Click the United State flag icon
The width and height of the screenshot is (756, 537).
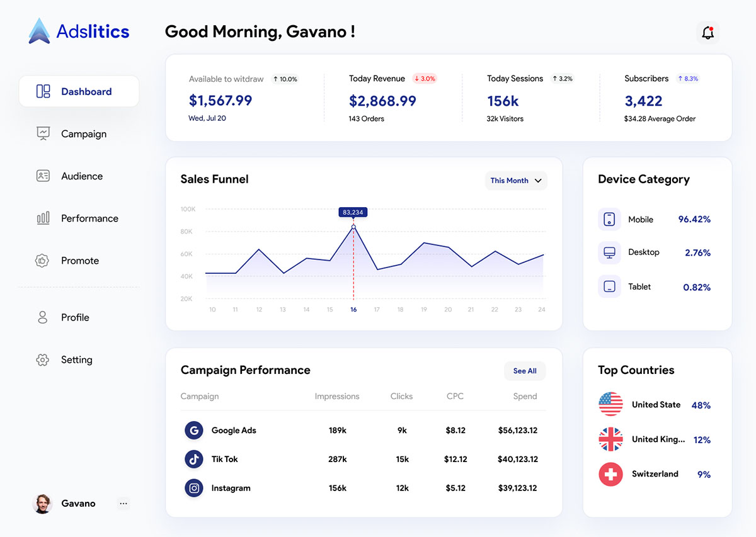610,404
